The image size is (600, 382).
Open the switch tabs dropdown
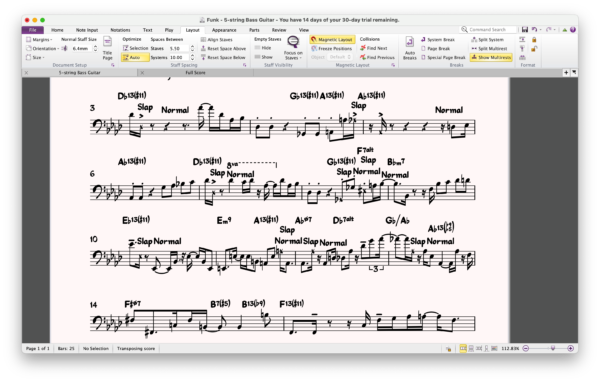click(574, 72)
